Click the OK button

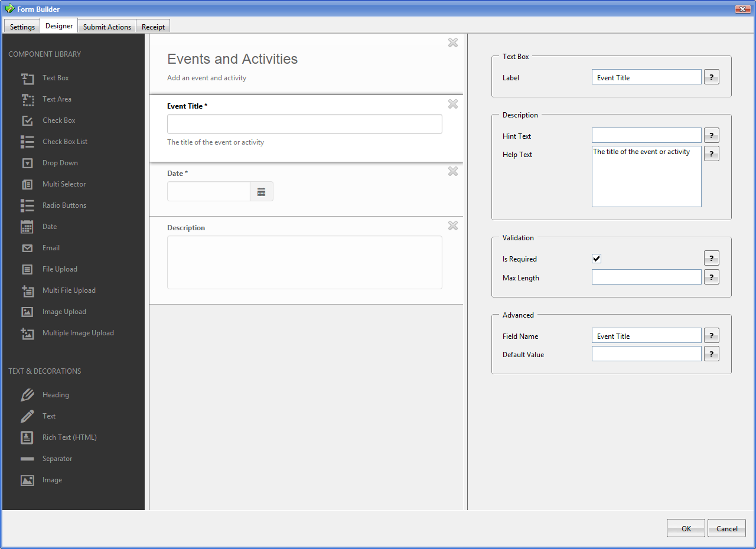tap(686, 528)
